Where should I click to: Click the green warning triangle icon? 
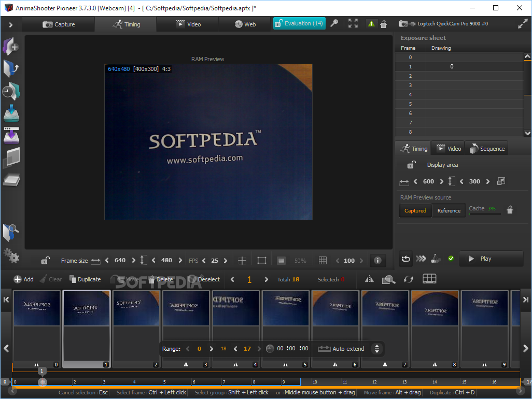[x=371, y=23]
